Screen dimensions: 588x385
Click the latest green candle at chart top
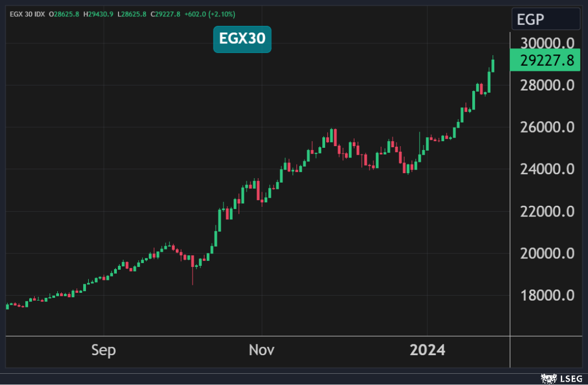pyautogui.click(x=493, y=65)
